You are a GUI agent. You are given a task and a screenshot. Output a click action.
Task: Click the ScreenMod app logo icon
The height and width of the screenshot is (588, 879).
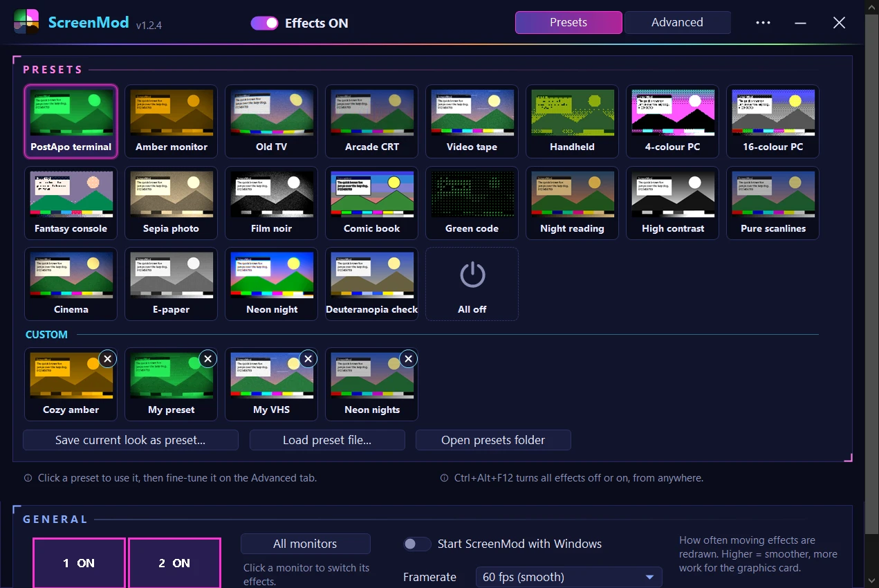[26, 22]
